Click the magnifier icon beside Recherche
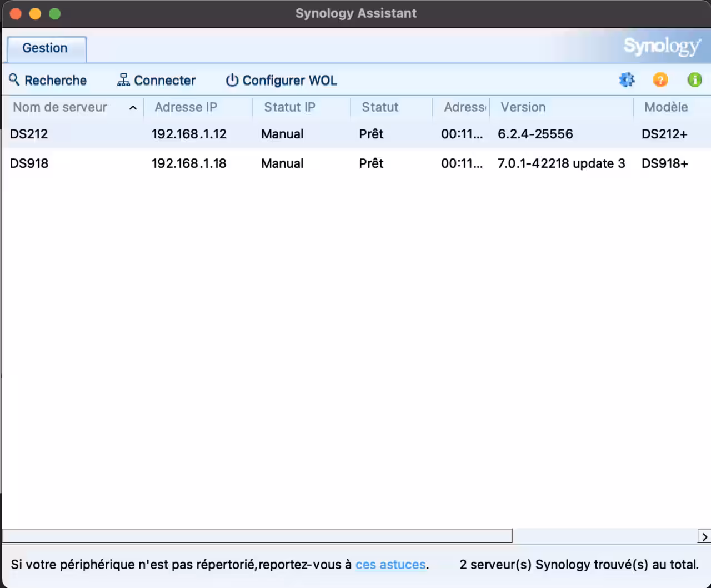 pyautogui.click(x=14, y=80)
